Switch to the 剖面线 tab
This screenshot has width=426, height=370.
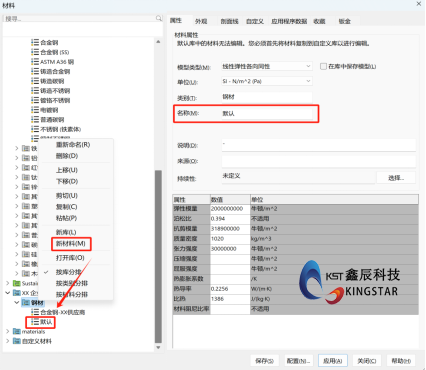click(x=229, y=21)
